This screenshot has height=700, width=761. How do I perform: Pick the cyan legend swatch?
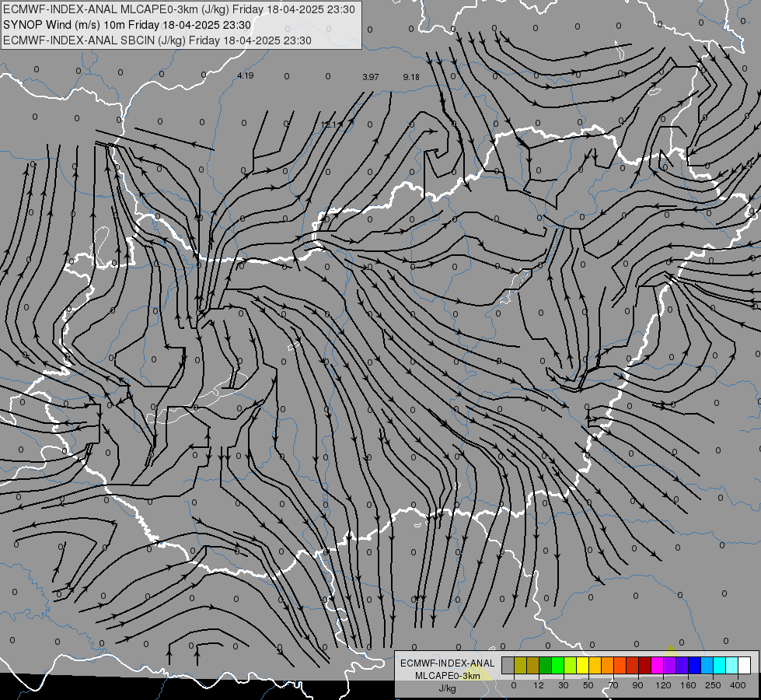[x=720, y=665]
